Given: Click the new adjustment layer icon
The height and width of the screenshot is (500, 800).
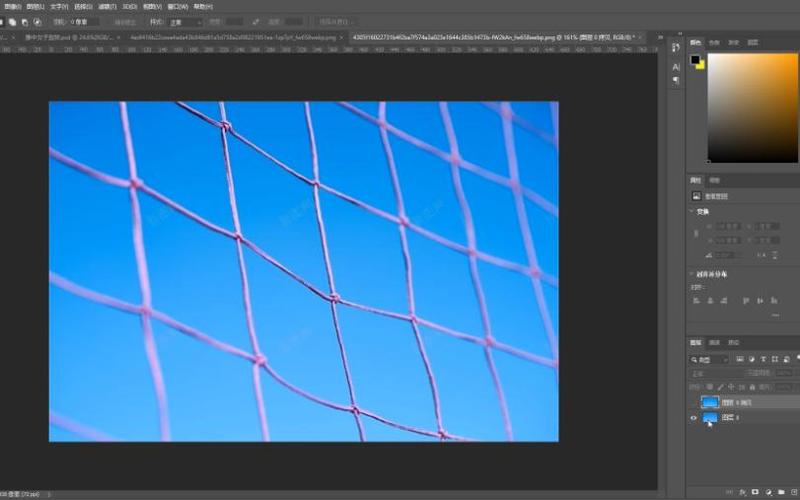Looking at the screenshot, I should 768,492.
